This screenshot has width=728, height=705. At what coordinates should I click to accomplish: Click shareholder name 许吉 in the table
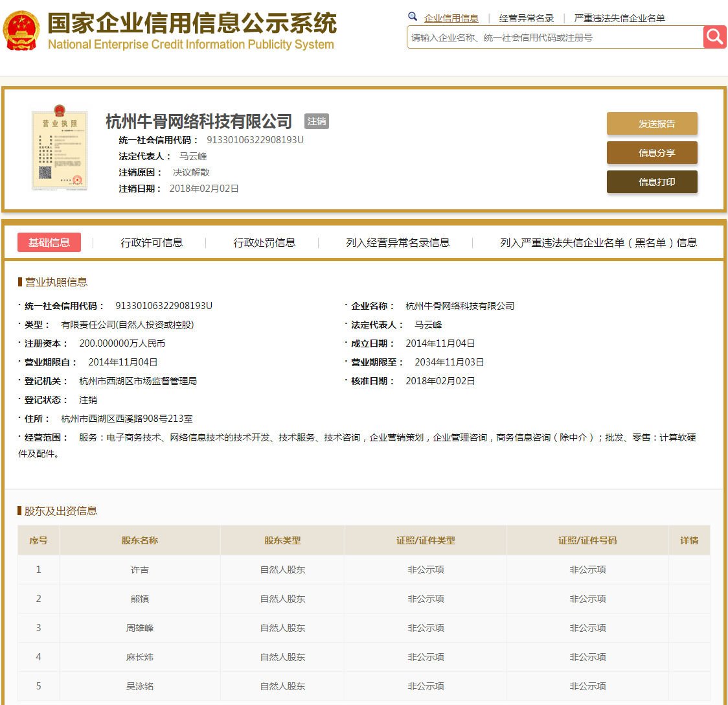140,570
